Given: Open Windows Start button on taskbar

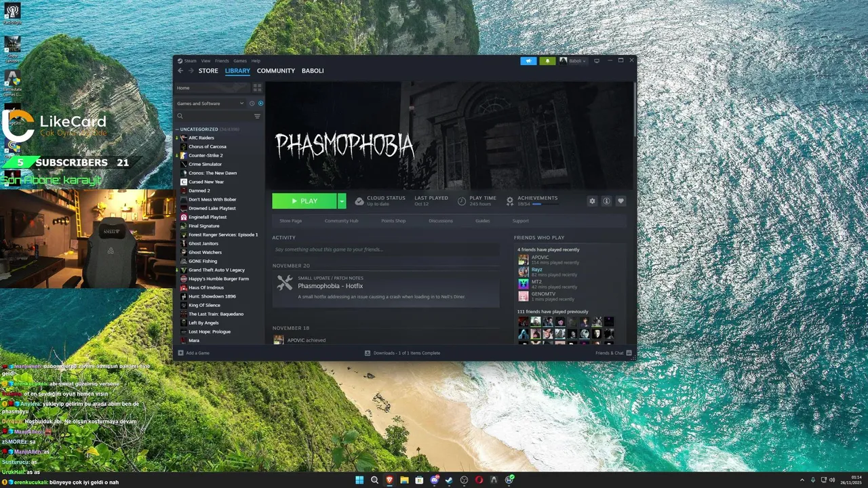Looking at the screenshot, I should (x=359, y=480).
